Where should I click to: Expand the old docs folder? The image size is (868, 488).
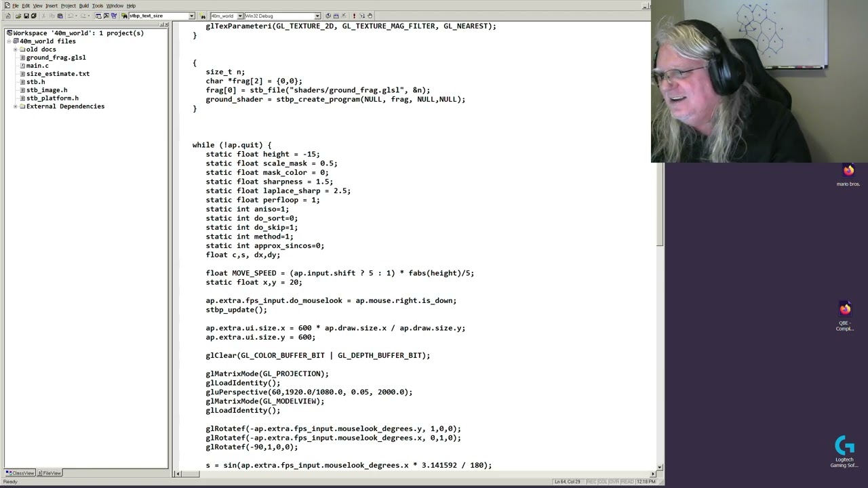(x=16, y=49)
